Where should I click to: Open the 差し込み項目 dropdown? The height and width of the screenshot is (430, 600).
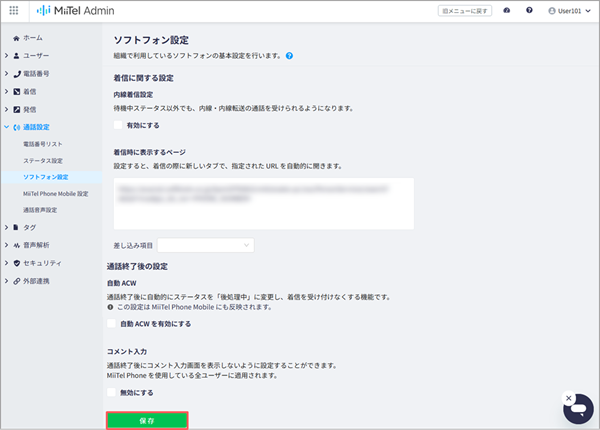(206, 245)
